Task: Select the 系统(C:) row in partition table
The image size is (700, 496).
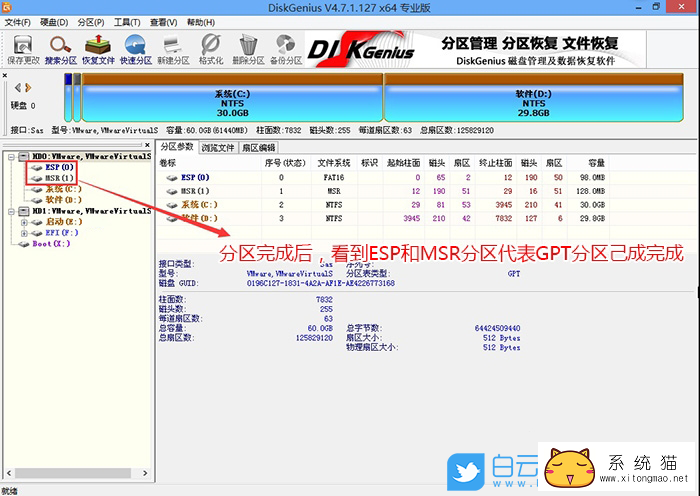Action: pyautogui.click(x=383, y=205)
